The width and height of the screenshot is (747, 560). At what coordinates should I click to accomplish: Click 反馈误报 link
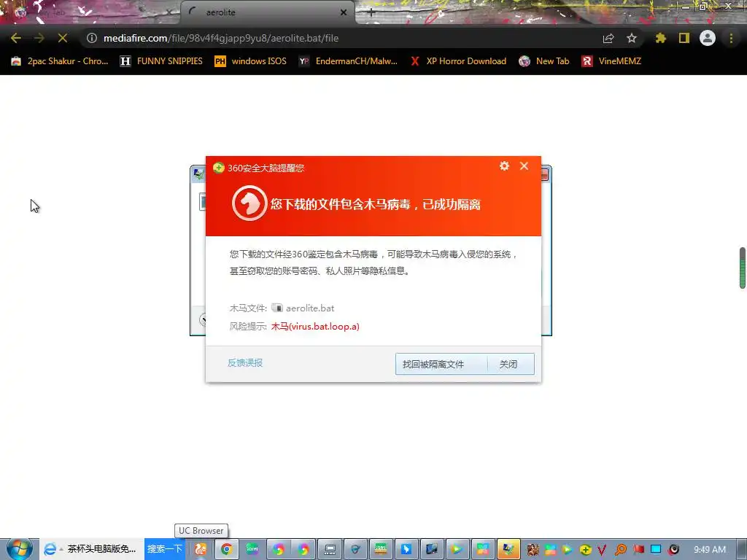click(x=245, y=363)
